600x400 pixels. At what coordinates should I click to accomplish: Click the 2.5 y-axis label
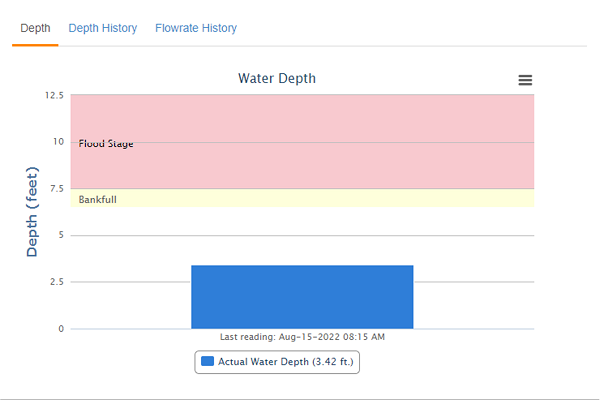55,282
